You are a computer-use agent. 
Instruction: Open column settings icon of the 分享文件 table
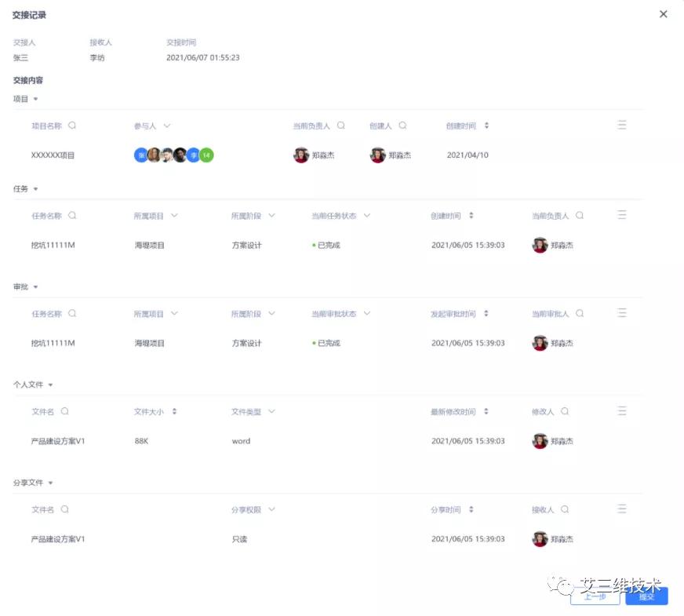click(622, 508)
